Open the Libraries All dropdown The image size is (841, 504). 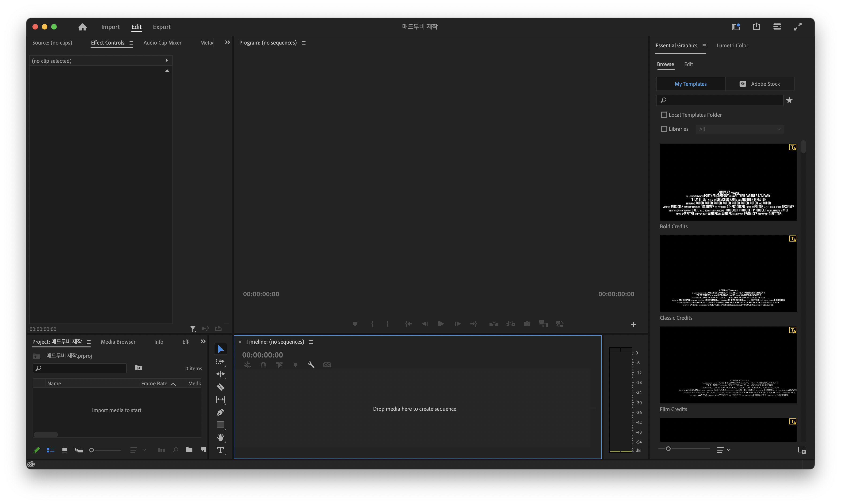(x=739, y=129)
